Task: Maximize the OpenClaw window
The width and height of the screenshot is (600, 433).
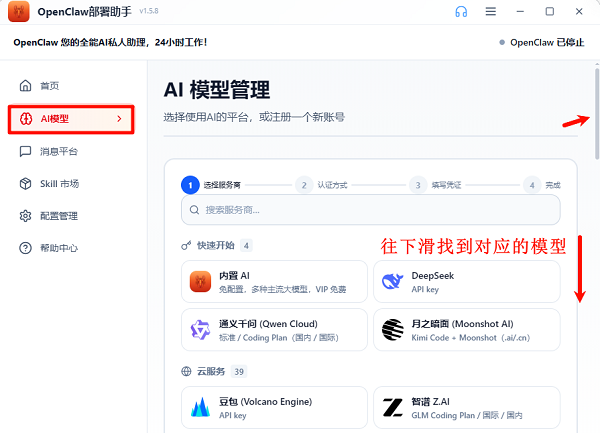Action: click(549, 11)
